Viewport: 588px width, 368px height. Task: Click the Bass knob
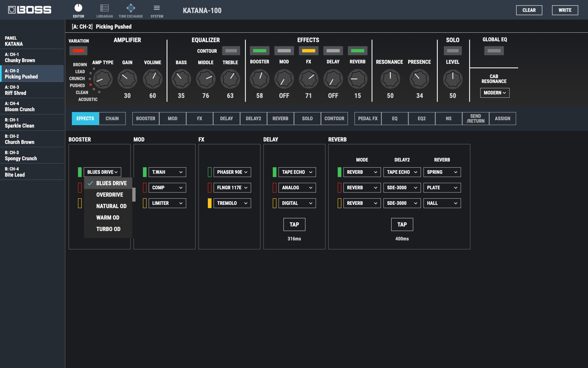point(181,79)
